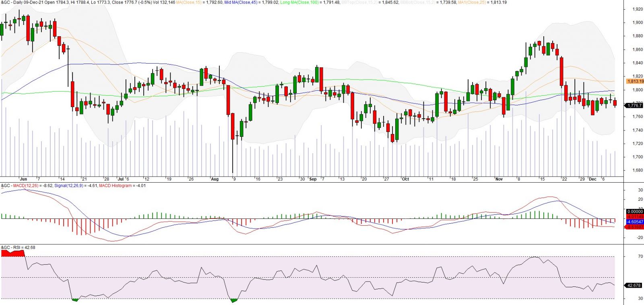Image resolution: width=644 pixels, height=305 pixels.
Task: Select the faint 'BBBot(Close,15,2)' indicator label
Action: coord(418,2)
